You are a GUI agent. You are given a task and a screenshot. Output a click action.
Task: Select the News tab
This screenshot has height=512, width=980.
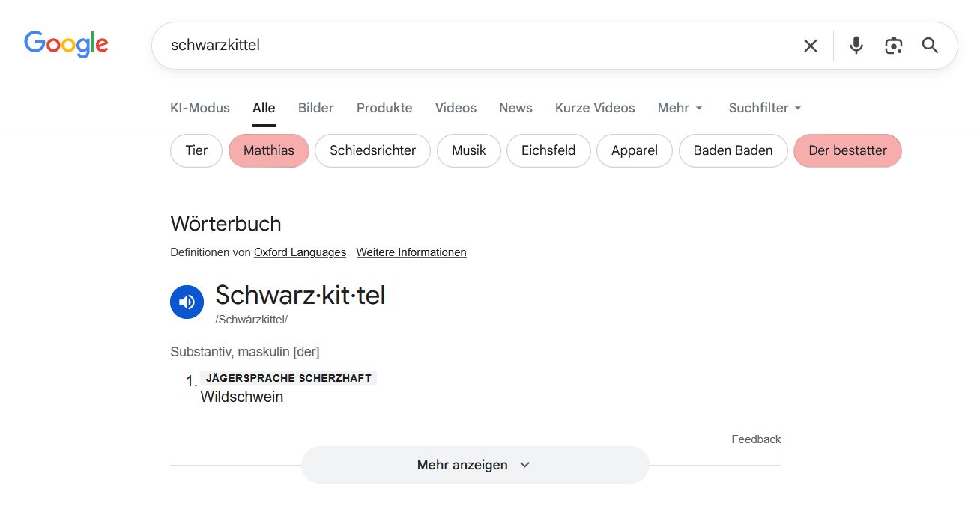(x=515, y=108)
